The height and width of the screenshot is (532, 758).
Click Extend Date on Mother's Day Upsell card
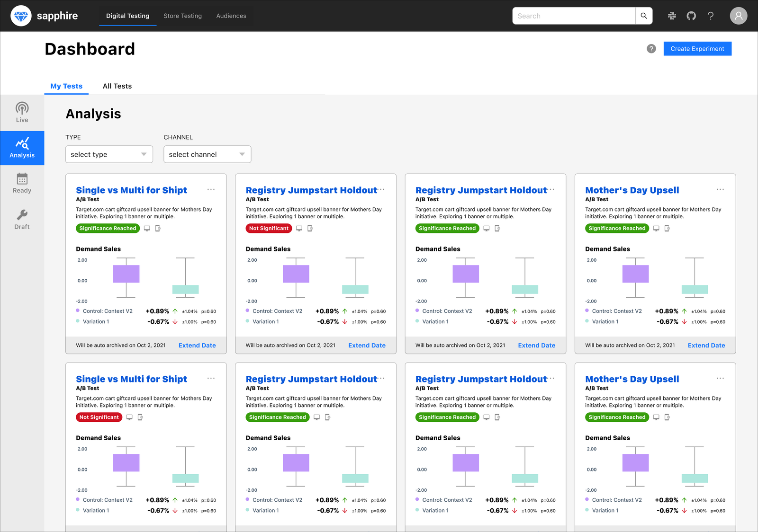(x=706, y=346)
